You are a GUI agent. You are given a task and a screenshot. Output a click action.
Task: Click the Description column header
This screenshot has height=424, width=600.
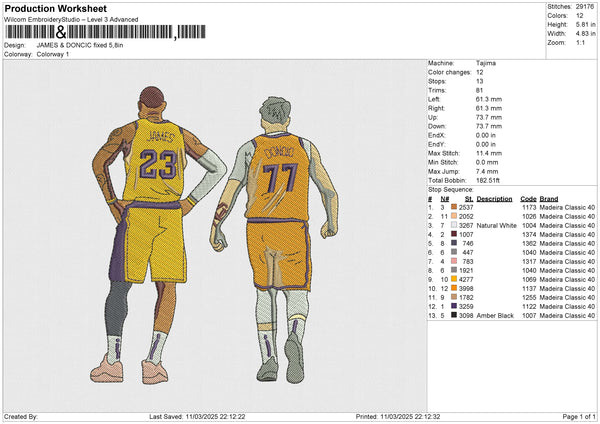pos(494,198)
